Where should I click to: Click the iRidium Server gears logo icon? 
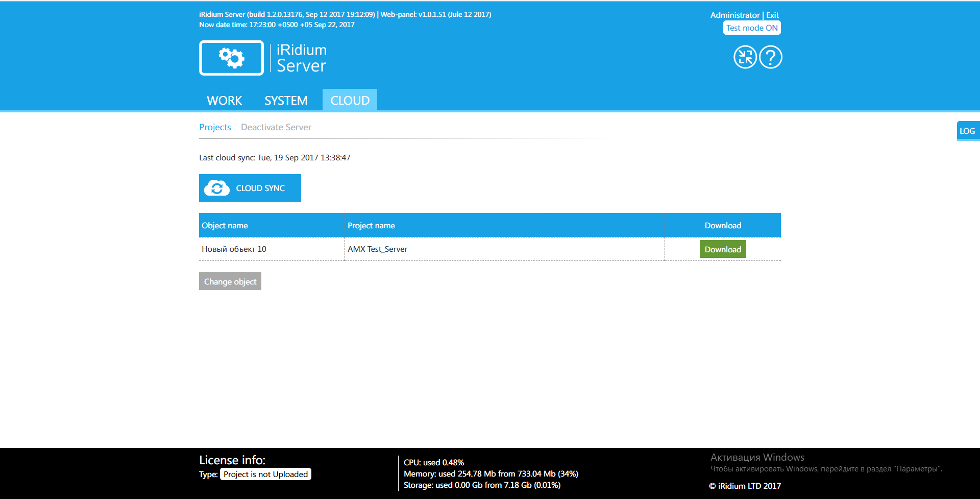tap(231, 57)
